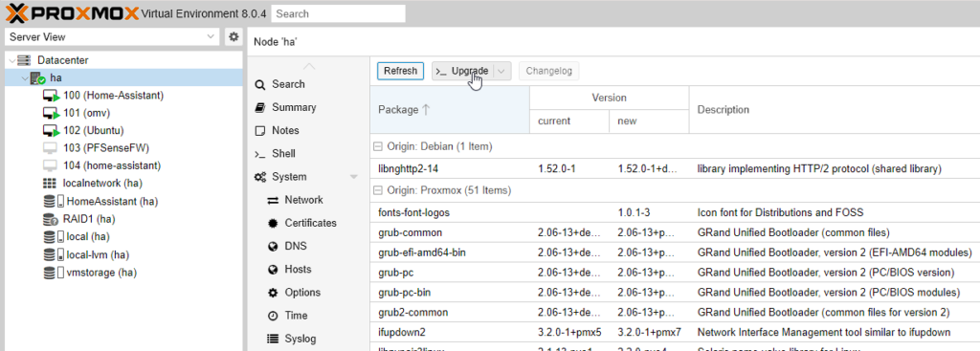Open Summary in node menu
Screen dimensions: 980x351
pyautogui.click(x=294, y=107)
